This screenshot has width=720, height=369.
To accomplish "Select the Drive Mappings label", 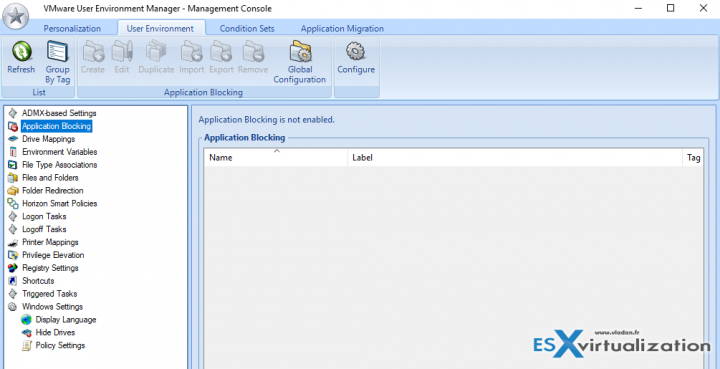I will [x=49, y=139].
